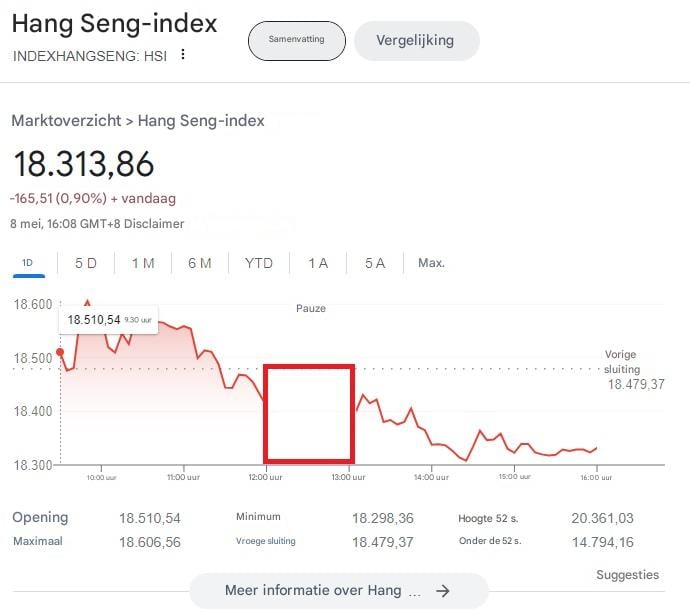Choose the 1 A yearly range

(x=318, y=263)
